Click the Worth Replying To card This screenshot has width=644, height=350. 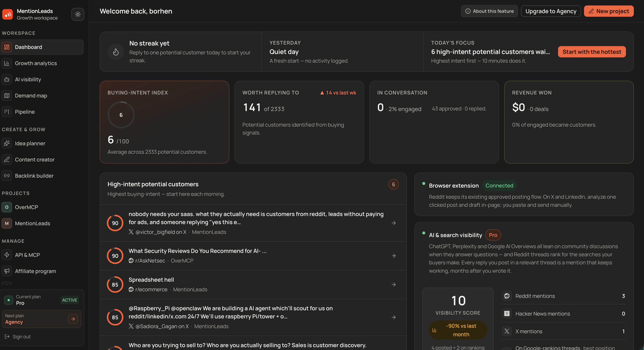tap(299, 122)
